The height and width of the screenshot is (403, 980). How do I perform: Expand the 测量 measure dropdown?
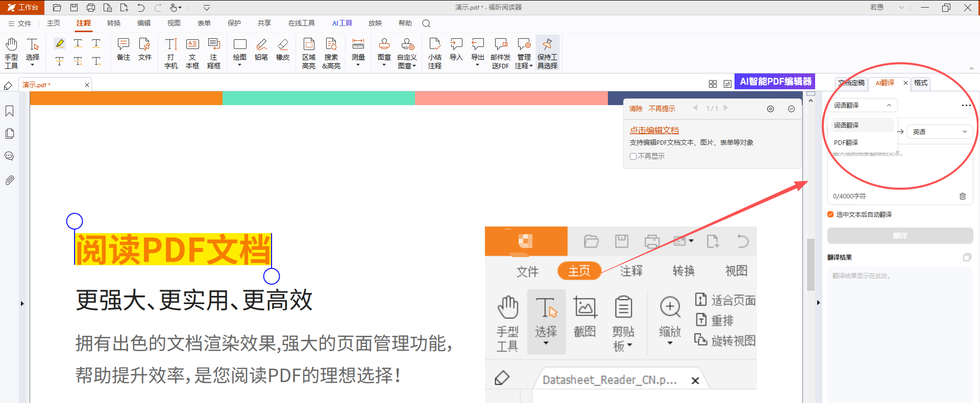[x=358, y=65]
